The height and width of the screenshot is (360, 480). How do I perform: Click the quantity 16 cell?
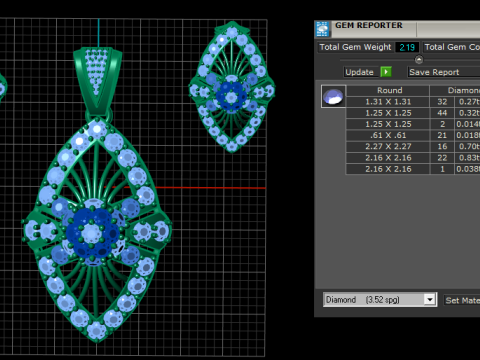click(442, 146)
